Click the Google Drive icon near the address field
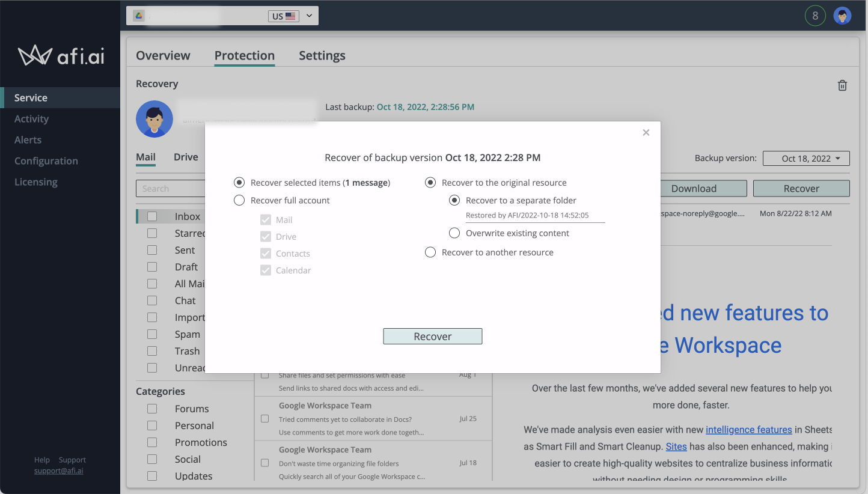Image resolution: width=868 pixels, height=494 pixels. (x=138, y=15)
